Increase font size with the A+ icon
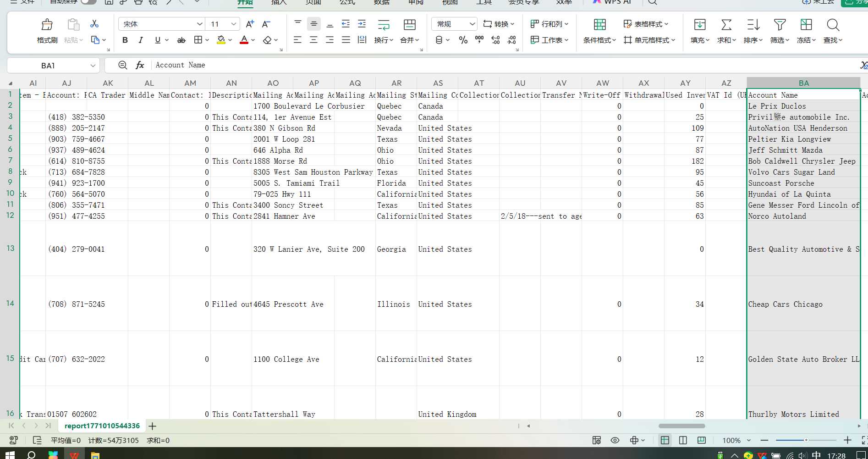Image resolution: width=868 pixels, height=459 pixels. [250, 24]
